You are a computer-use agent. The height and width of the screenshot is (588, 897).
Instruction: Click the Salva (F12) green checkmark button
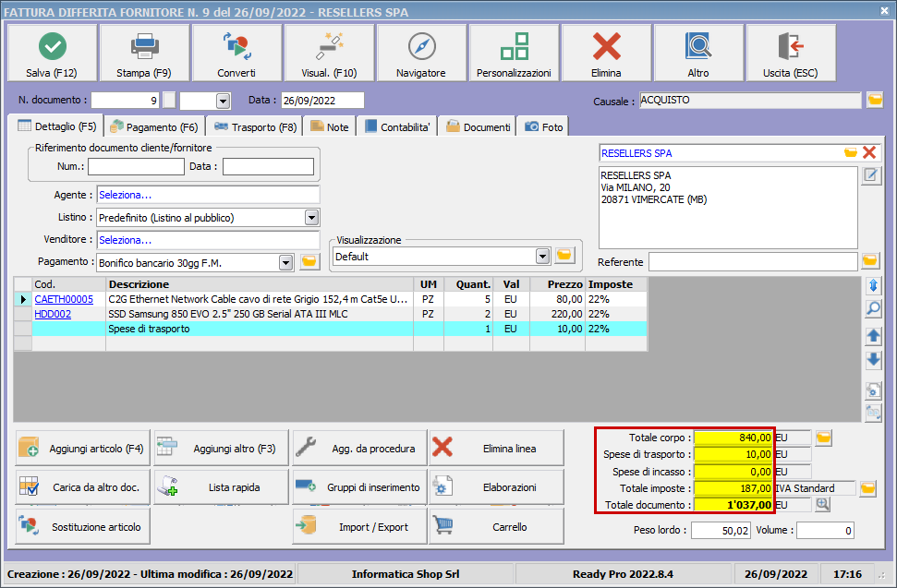pyautogui.click(x=52, y=54)
